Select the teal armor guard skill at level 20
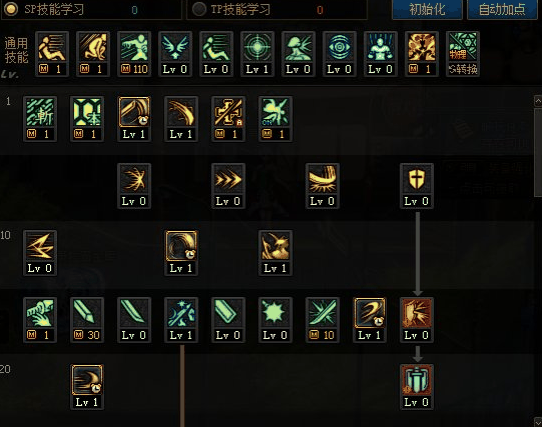This screenshot has height=427, width=542. click(417, 387)
